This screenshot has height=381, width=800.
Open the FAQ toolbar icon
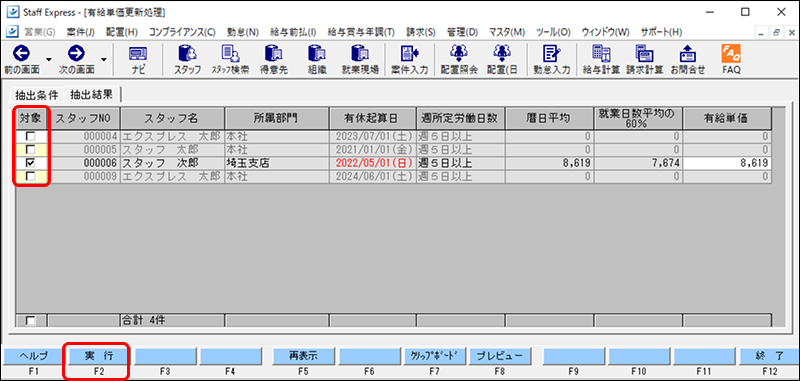(x=731, y=53)
